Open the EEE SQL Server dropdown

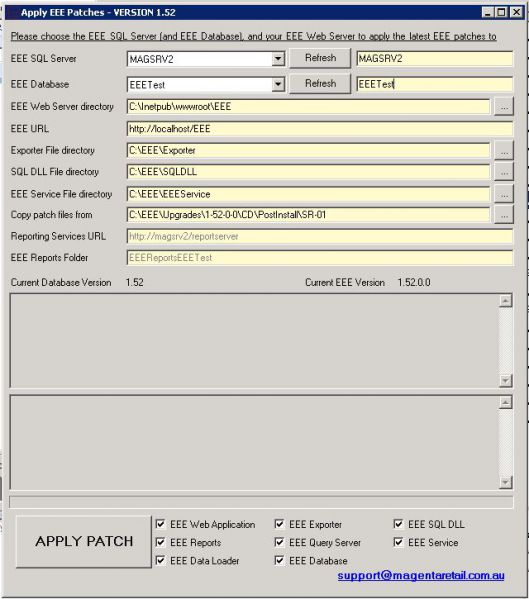pyautogui.click(x=278, y=59)
